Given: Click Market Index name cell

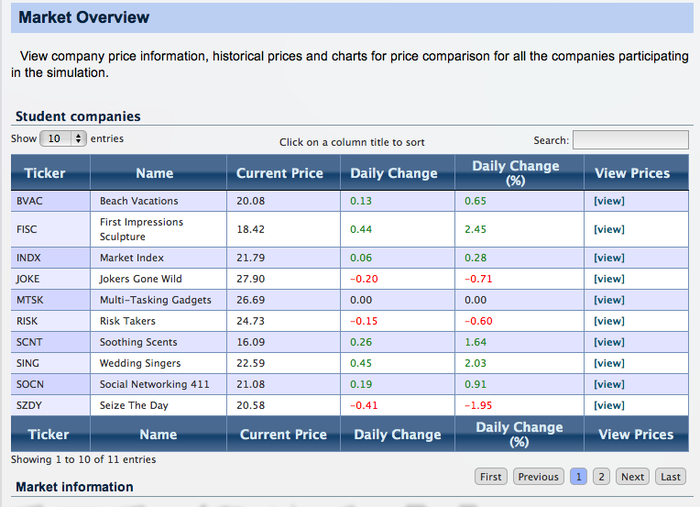Looking at the screenshot, I should click(158, 258).
